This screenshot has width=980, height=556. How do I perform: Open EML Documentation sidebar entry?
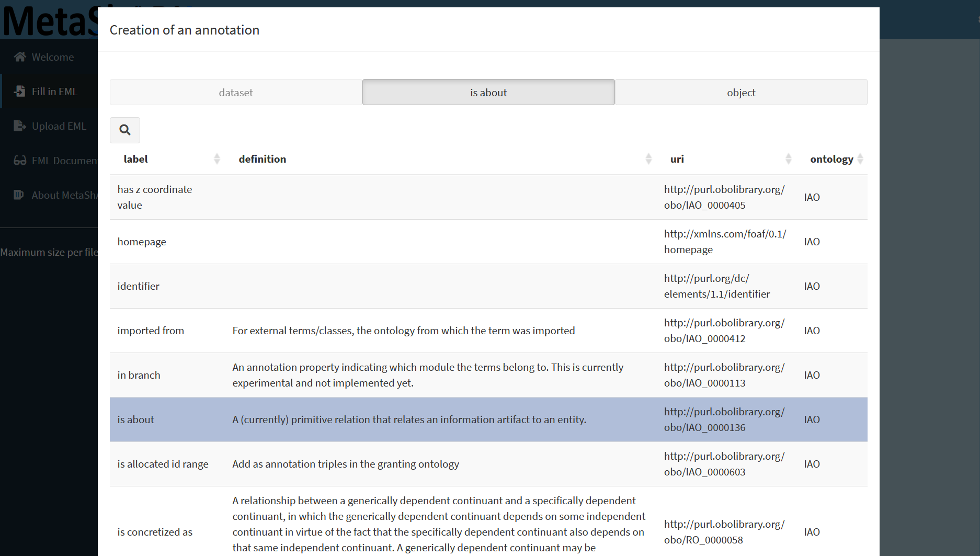pos(49,160)
